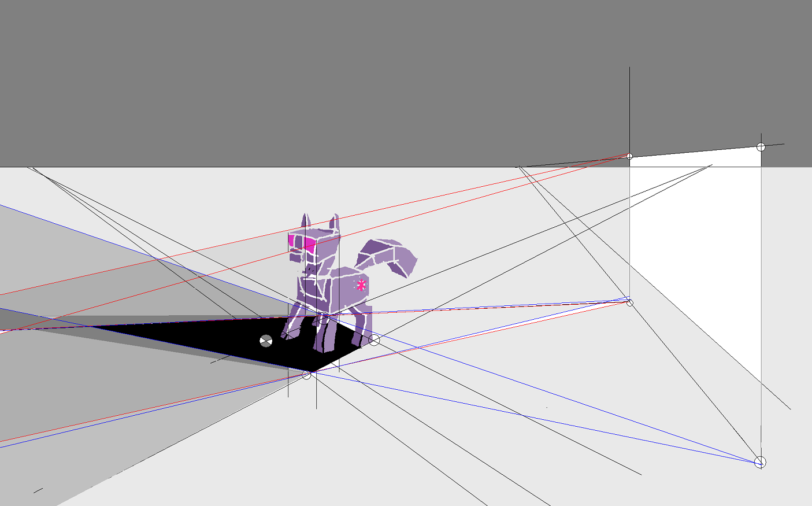Select the circle node at the white wall's lower-left corner
Screen dimensions: 812x506
630,303
